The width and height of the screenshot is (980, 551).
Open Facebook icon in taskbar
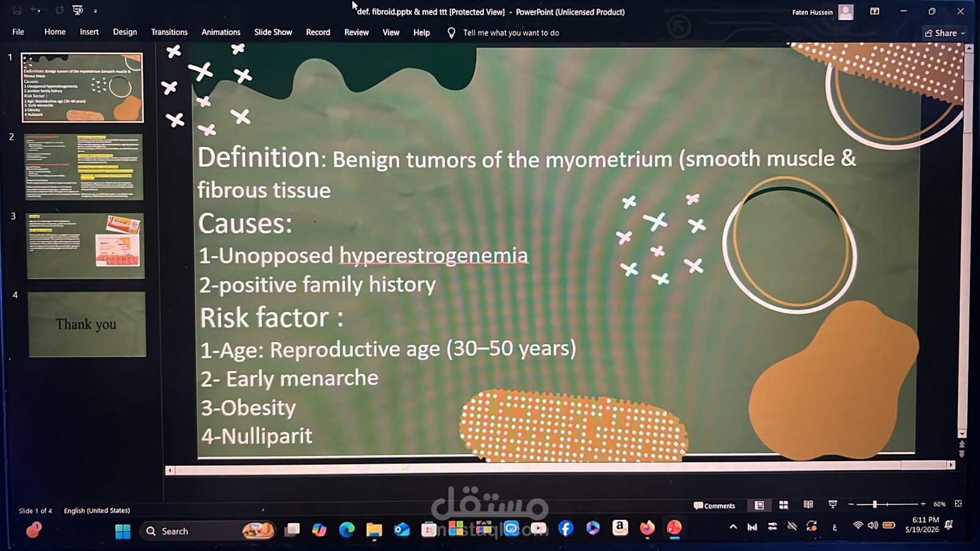[566, 528]
